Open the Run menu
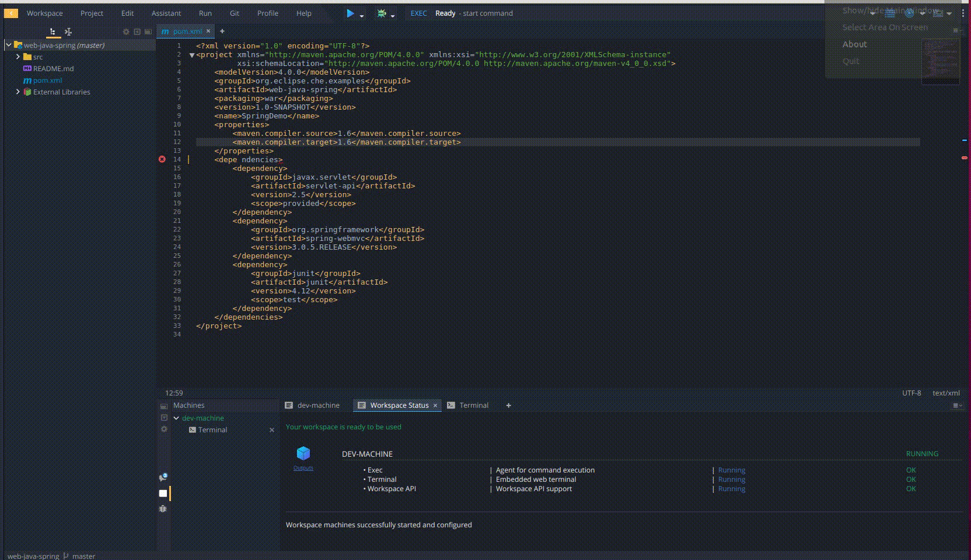Screen dimensions: 971x560 [x=205, y=13]
